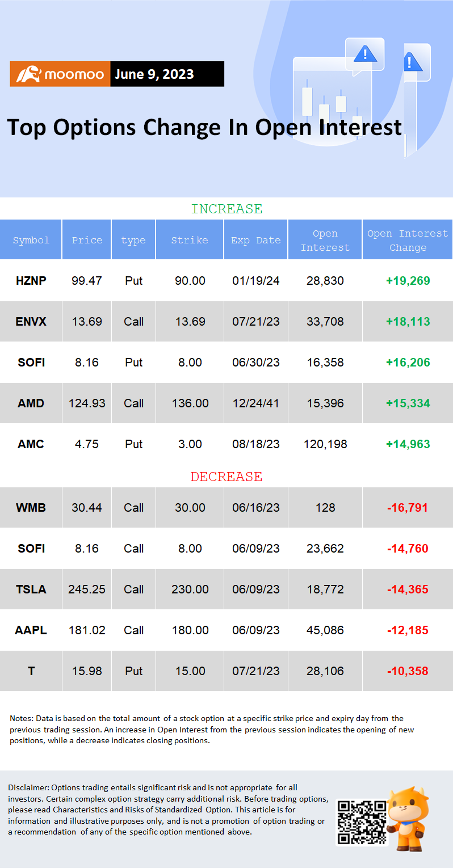Click the -10,358 open interest change
The width and height of the screenshot is (453, 868).
pyautogui.click(x=408, y=671)
